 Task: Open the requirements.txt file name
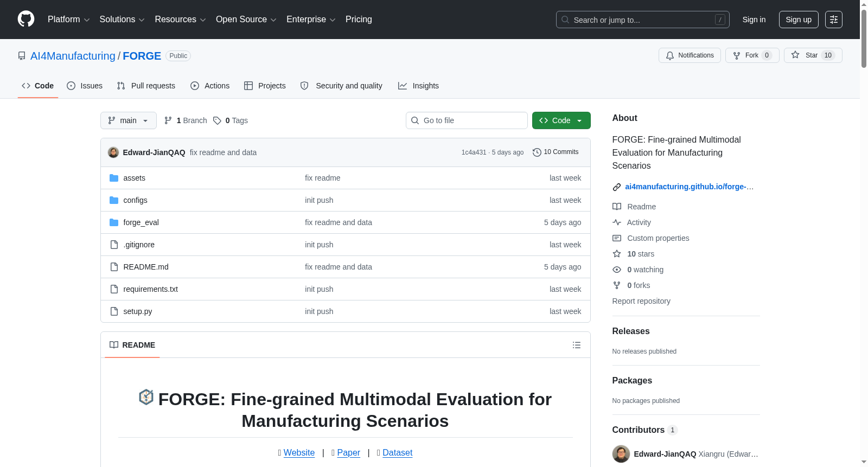click(151, 289)
